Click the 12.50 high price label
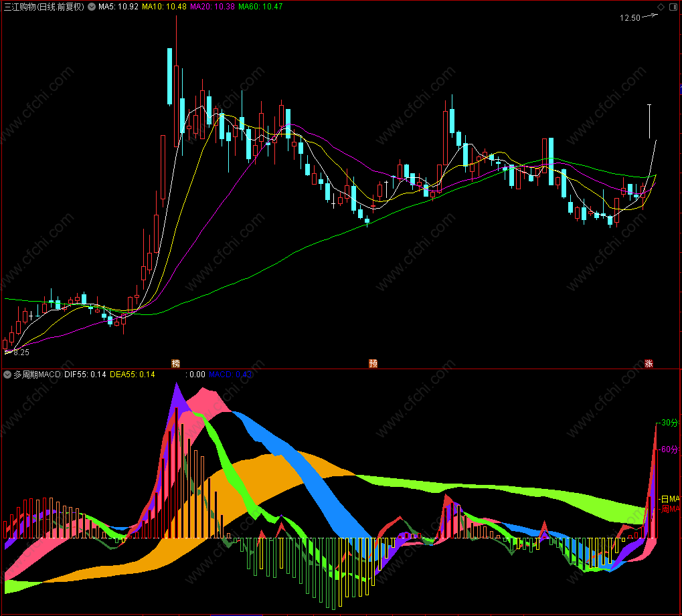682x616 pixels. (630, 18)
